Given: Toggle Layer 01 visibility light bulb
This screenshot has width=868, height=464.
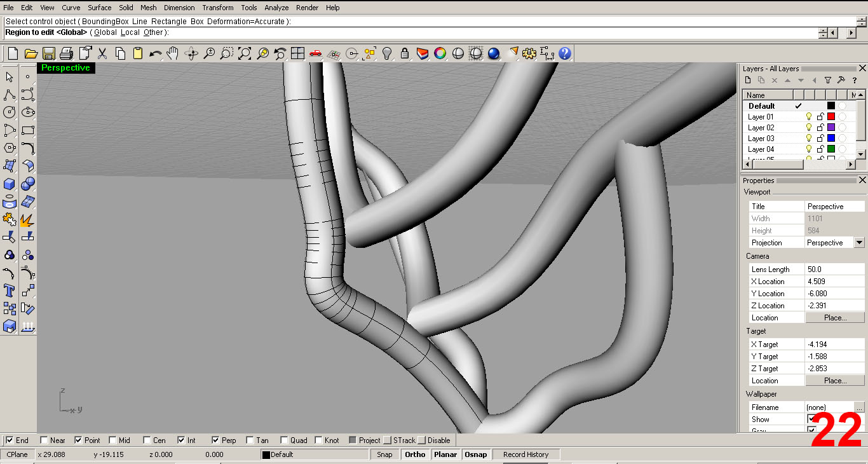Looking at the screenshot, I should coord(809,117).
